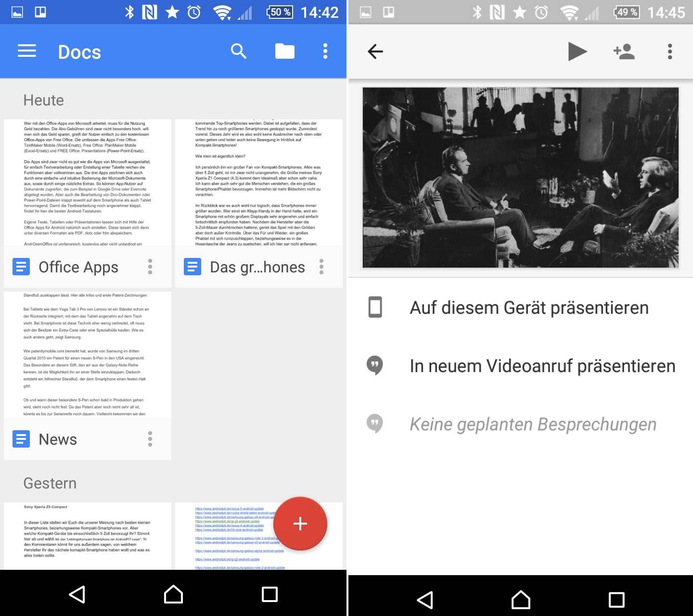693x616 pixels.
Task: Open the overflow menu for News document
Action: 150,438
